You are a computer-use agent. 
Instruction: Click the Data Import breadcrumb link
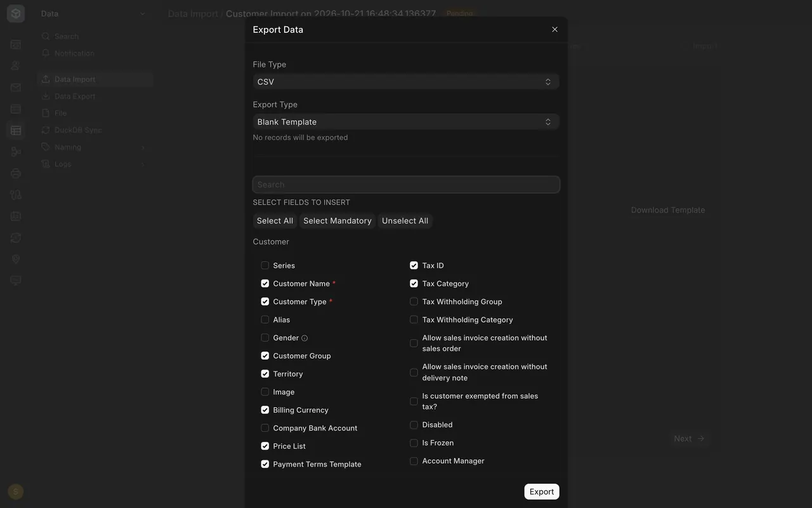click(193, 13)
